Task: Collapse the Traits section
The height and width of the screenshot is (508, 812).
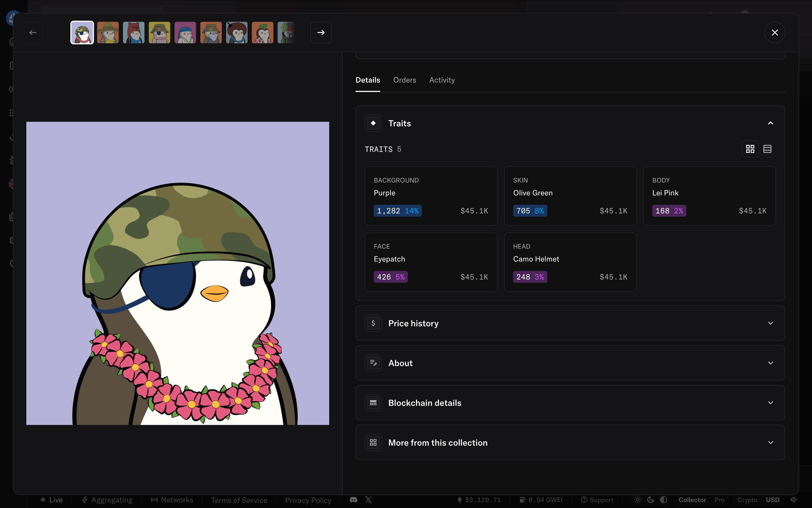Action: point(771,123)
